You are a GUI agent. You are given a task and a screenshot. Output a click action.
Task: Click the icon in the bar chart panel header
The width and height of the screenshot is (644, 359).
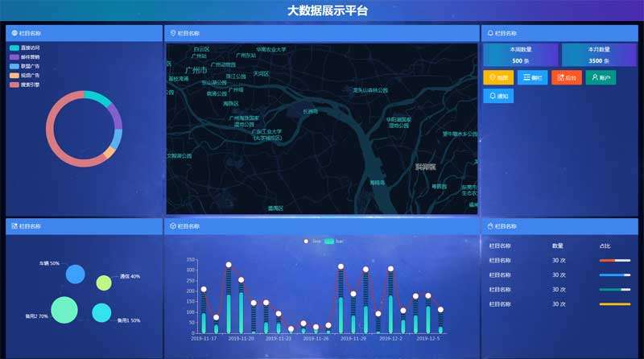point(172,226)
